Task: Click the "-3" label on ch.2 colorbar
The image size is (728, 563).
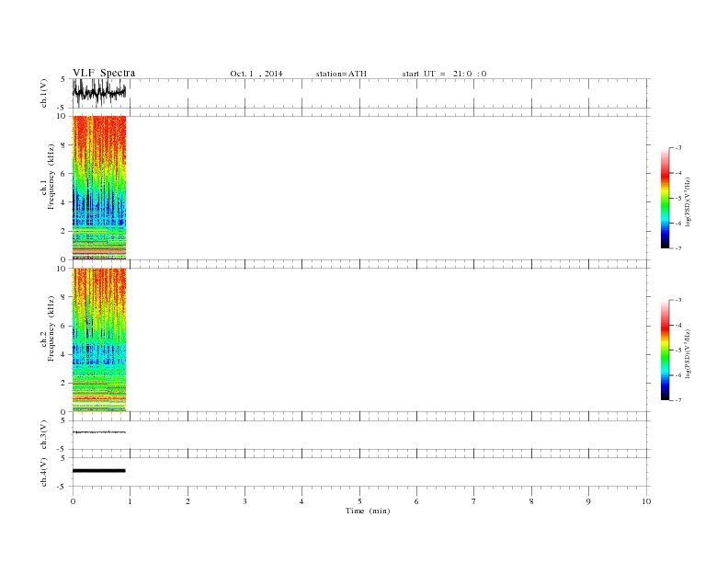Action: pyautogui.click(x=678, y=300)
